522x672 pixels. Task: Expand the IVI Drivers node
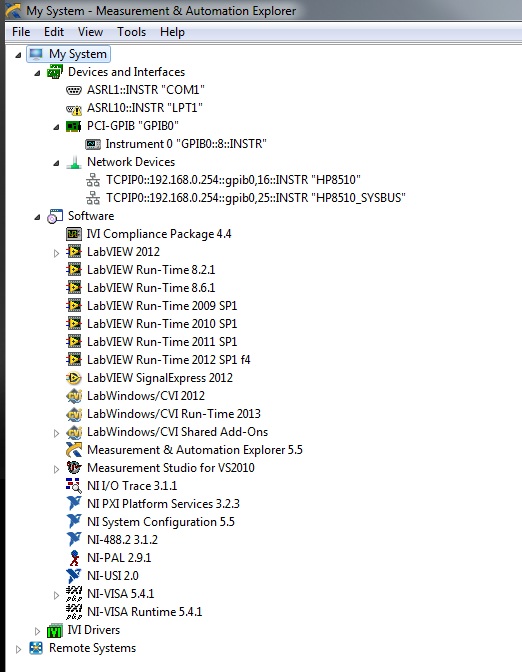[37, 631]
